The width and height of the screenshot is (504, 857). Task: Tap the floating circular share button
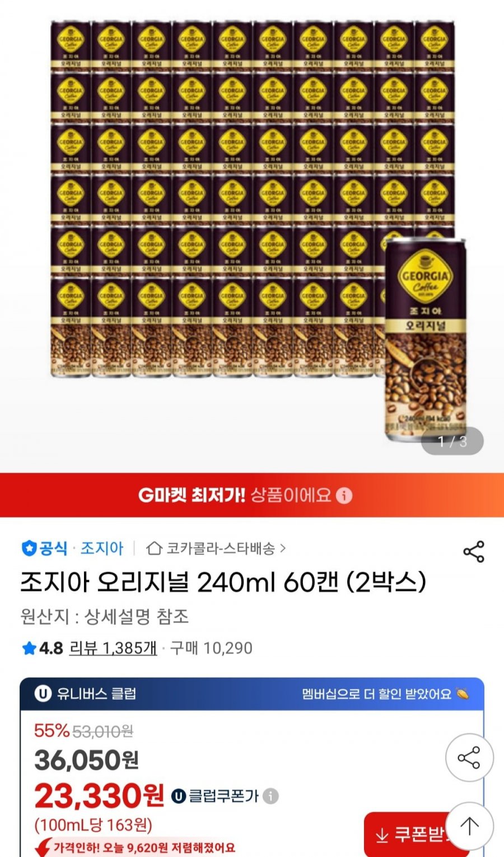[469, 758]
